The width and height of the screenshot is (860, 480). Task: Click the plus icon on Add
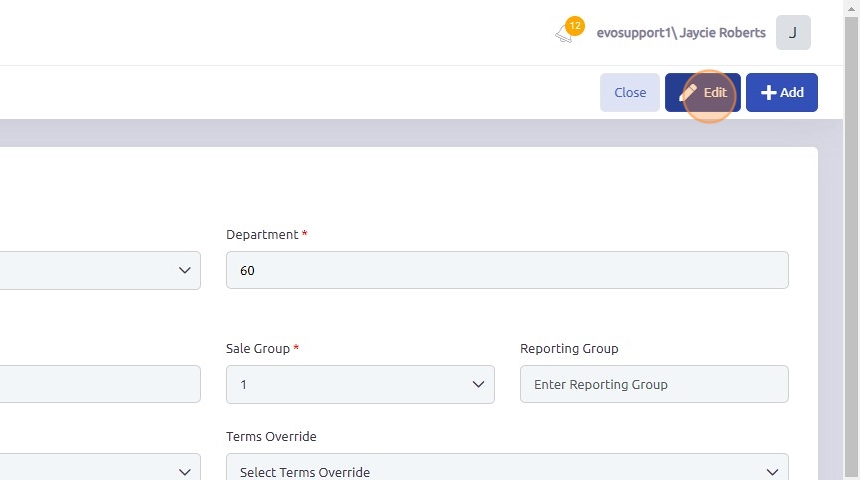(768, 92)
